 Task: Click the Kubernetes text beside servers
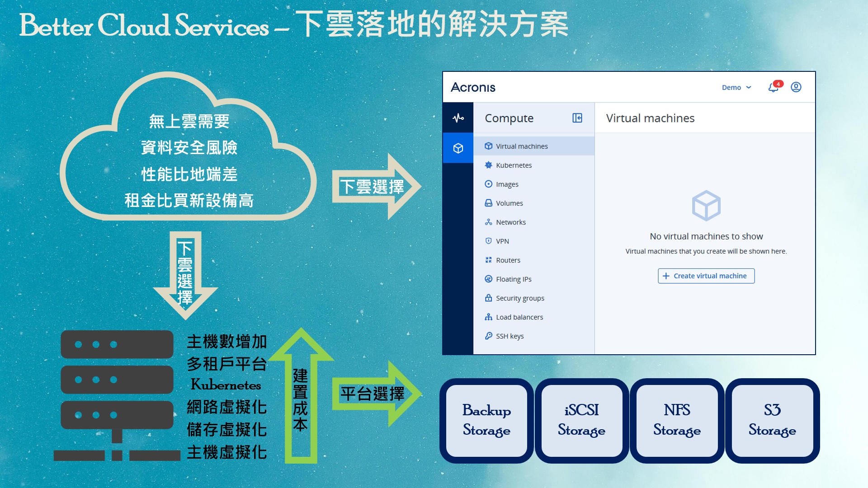click(226, 385)
